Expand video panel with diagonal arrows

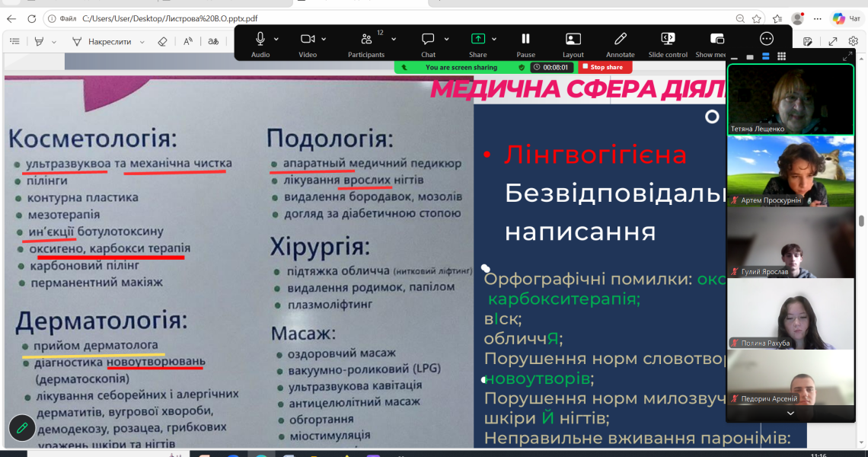click(847, 56)
